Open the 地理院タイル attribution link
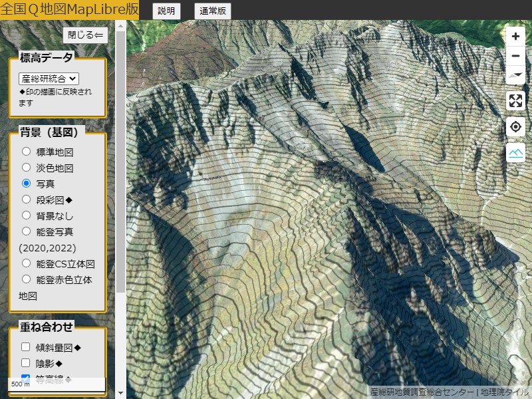The height and width of the screenshot is (399, 532). coord(507,393)
